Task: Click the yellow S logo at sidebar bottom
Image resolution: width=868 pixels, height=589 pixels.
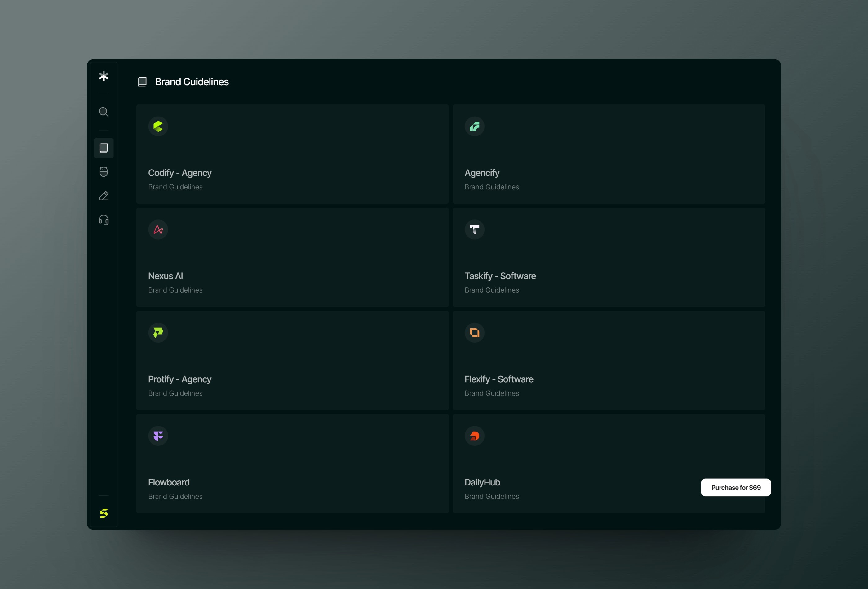Action: pos(104,512)
